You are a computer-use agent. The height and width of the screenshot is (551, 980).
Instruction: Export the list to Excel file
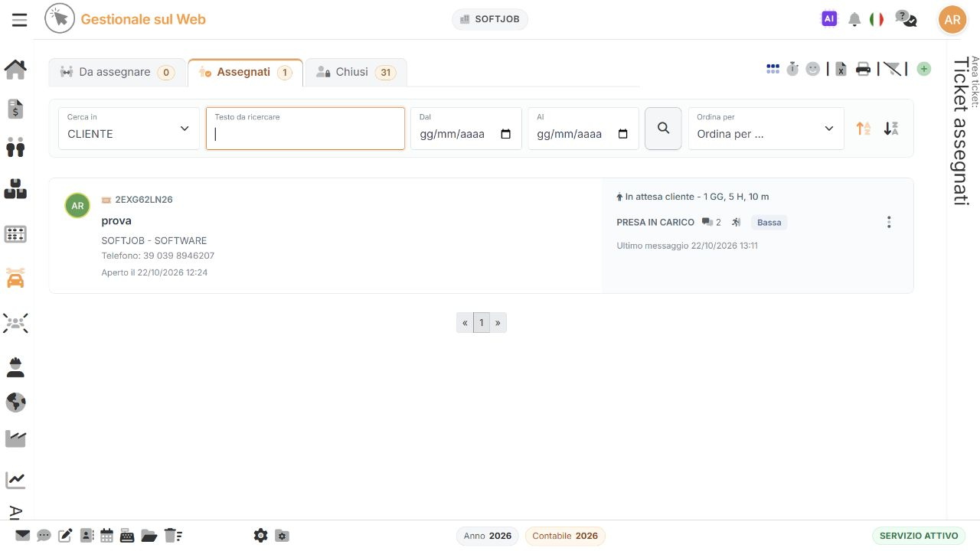click(x=841, y=69)
